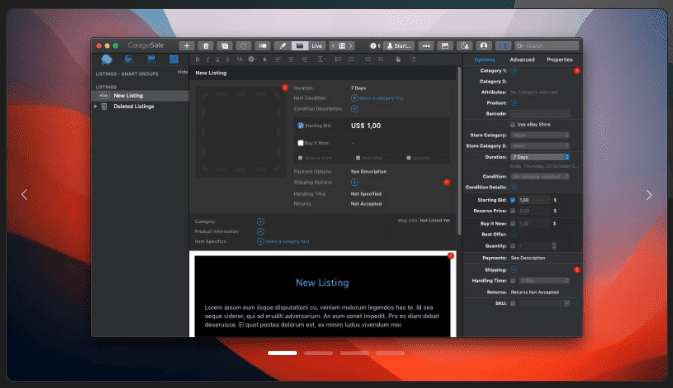
Task: Open the fourth sidebar square icon
Action: [x=174, y=59]
